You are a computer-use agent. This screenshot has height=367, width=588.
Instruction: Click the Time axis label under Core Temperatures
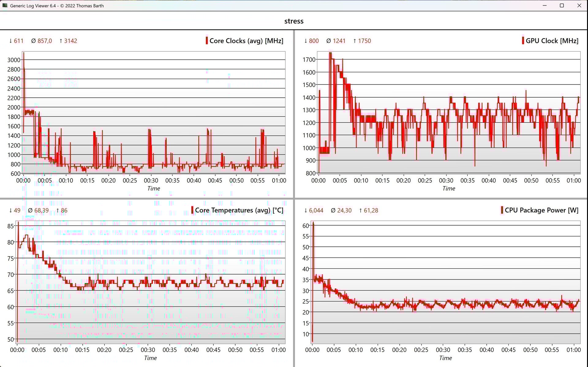[x=150, y=358]
